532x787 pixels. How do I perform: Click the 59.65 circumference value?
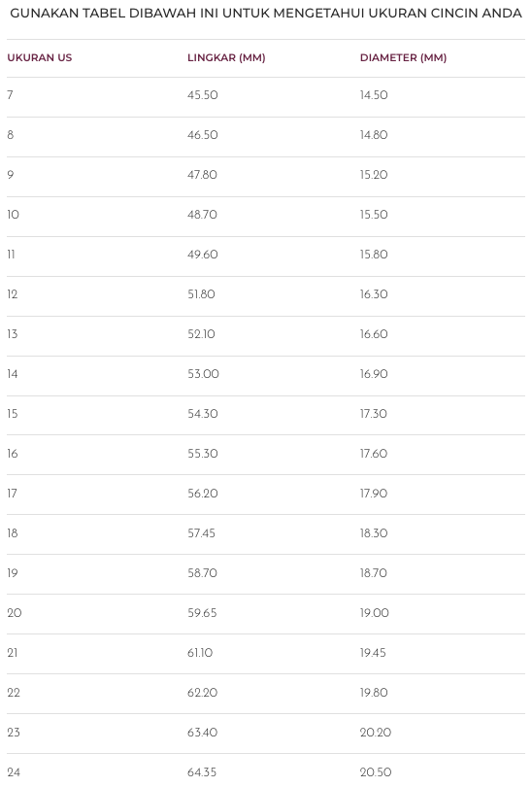pyautogui.click(x=202, y=613)
